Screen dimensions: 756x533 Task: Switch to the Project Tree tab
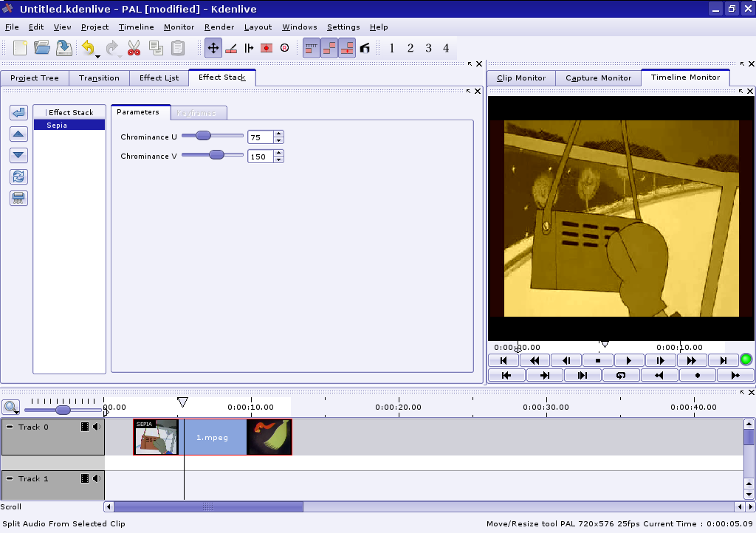click(x=35, y=78)
